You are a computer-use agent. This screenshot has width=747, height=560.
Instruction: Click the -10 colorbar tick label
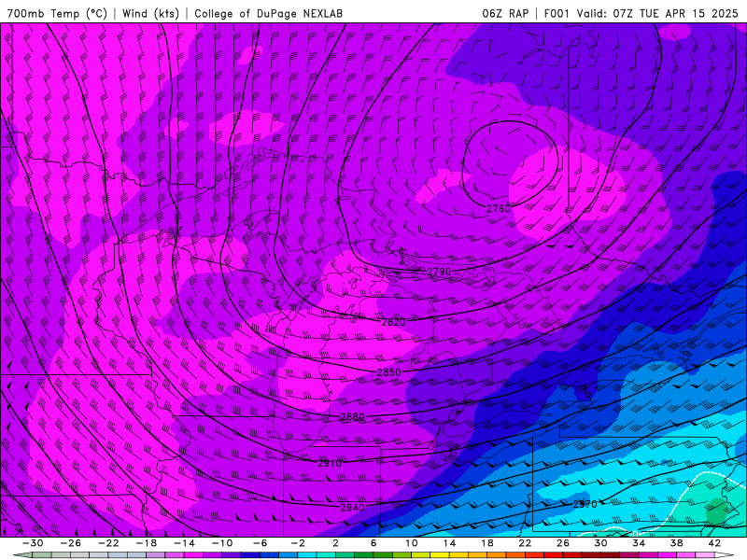(x=222, y=543)
